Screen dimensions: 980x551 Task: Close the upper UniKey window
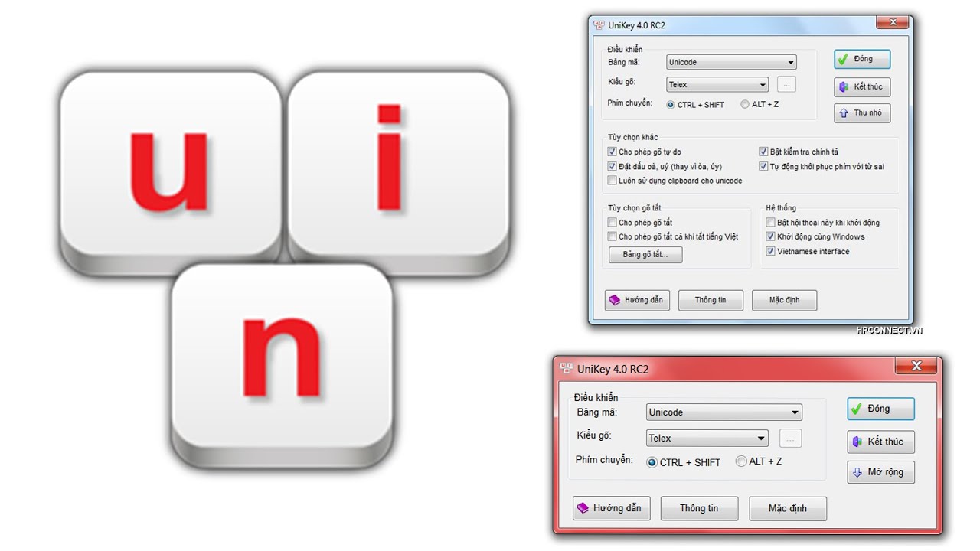click(x=891, y=24)
